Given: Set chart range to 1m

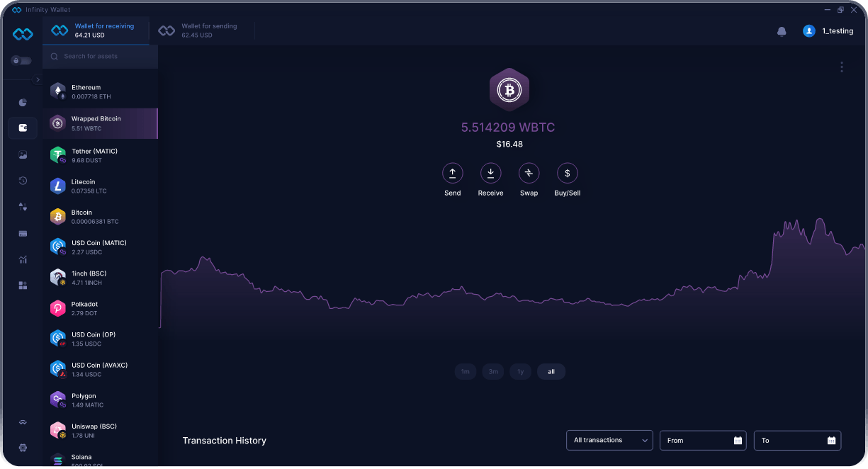Looking at the screenshot, I should click(x=466, y=372).
